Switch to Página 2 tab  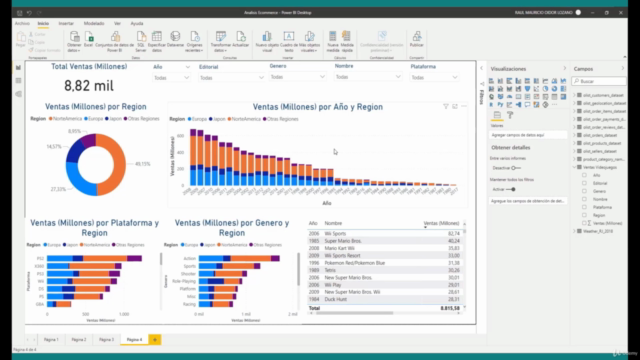click(x=79, y=340)
